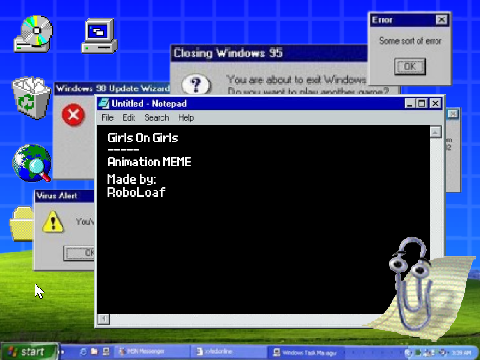The image size is (480, 360).
Task: Click the 'Made by:' text line
Action: click(132, 179)
